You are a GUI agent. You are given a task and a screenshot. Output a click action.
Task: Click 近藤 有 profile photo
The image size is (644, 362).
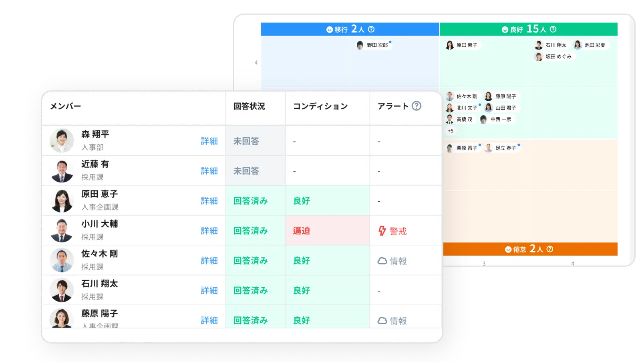[62, 171]
